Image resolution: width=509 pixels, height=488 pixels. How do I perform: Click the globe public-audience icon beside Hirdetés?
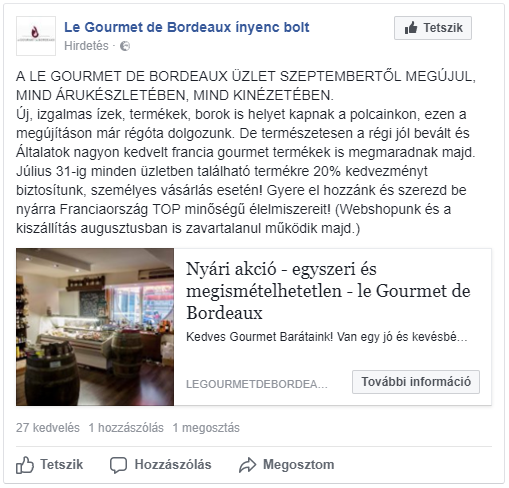[x=125, y=46]
